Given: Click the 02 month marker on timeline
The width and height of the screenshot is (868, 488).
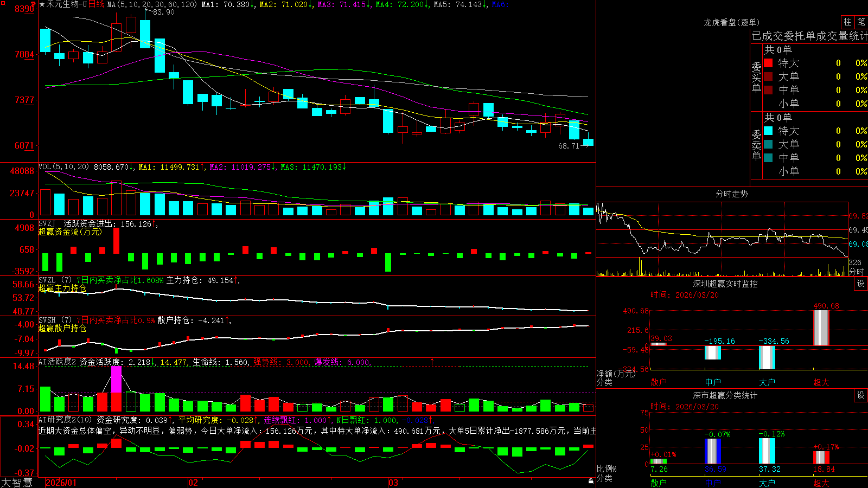Looking at the screenshot, I should (193, 483).
